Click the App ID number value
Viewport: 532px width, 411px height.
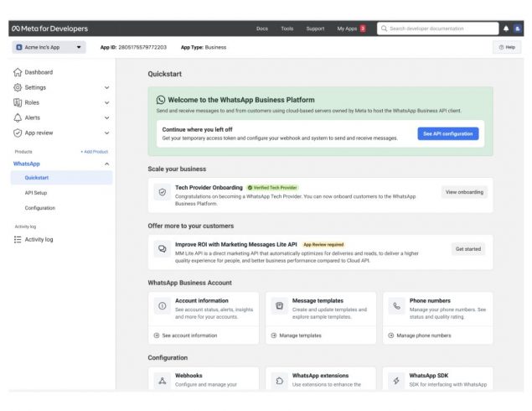142,47
